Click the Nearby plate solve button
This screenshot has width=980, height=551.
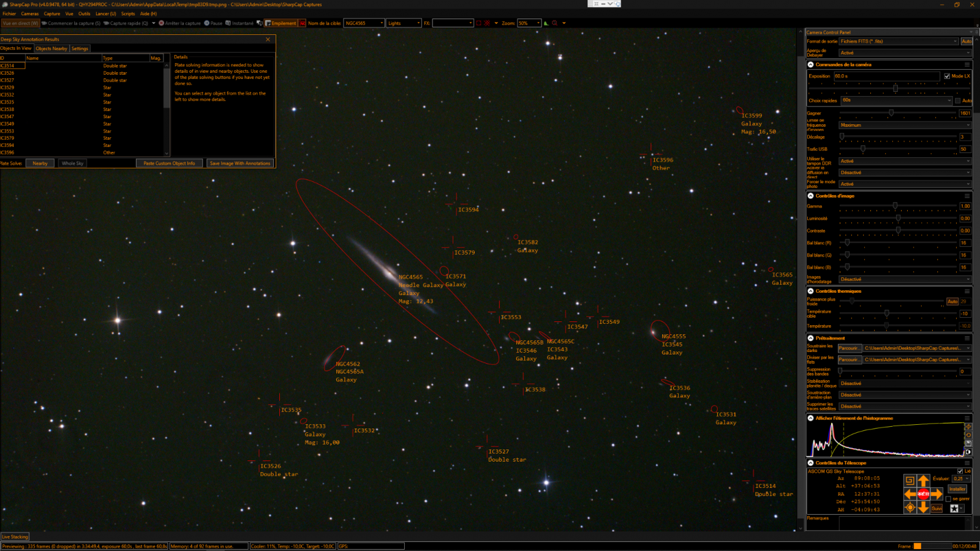click(x=40, y=163)
